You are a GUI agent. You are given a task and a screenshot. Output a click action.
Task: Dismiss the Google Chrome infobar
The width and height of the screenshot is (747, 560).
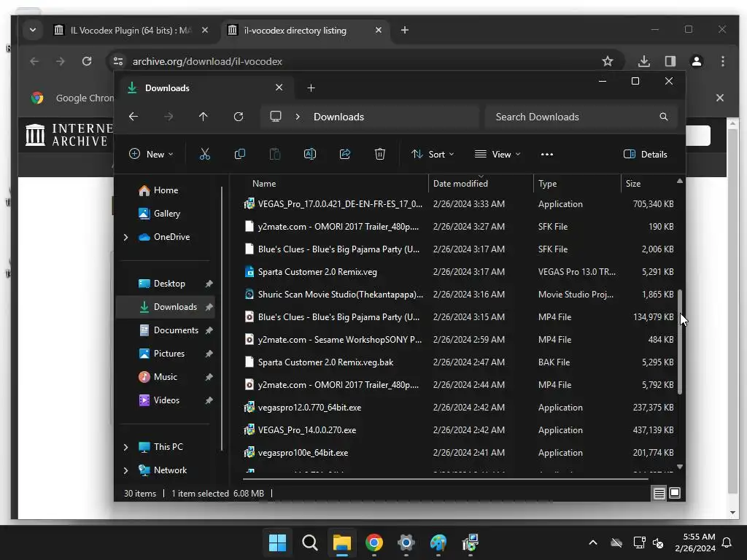[x=720, y=98]
